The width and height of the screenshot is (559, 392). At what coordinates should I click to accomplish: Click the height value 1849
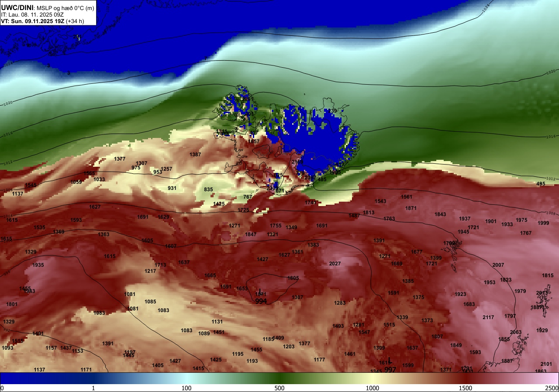[x=456, y=345]
